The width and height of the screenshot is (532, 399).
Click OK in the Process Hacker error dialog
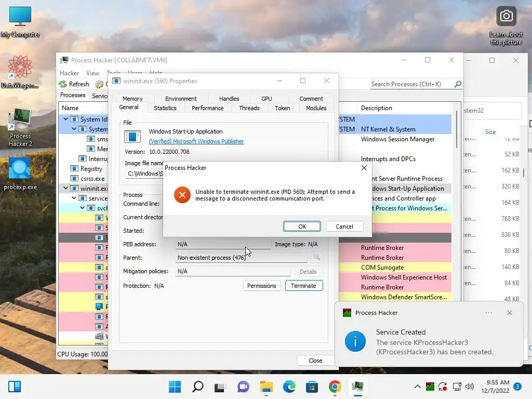coord(302,227)
